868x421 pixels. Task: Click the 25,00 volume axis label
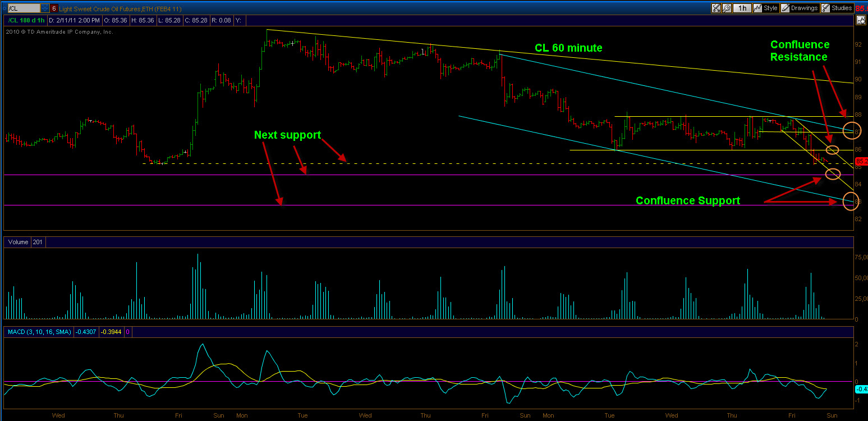coord(861,299)
